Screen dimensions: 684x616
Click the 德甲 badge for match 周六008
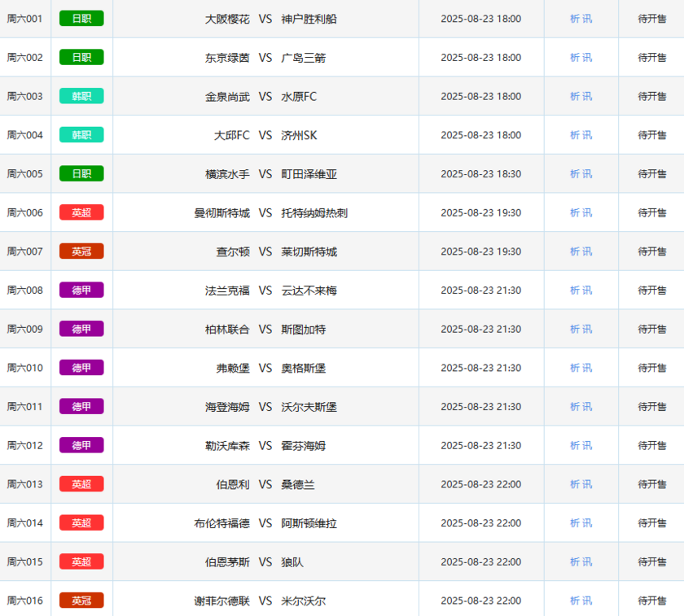tap(81, 291)
